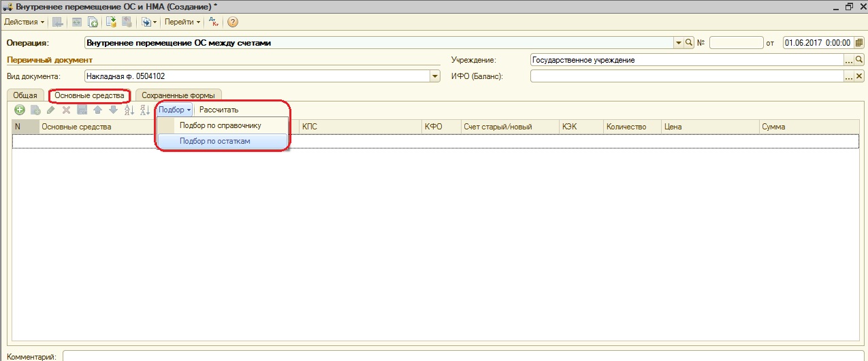Switch to the Сохраненные формы tab
868x361 pixels.
179,95
